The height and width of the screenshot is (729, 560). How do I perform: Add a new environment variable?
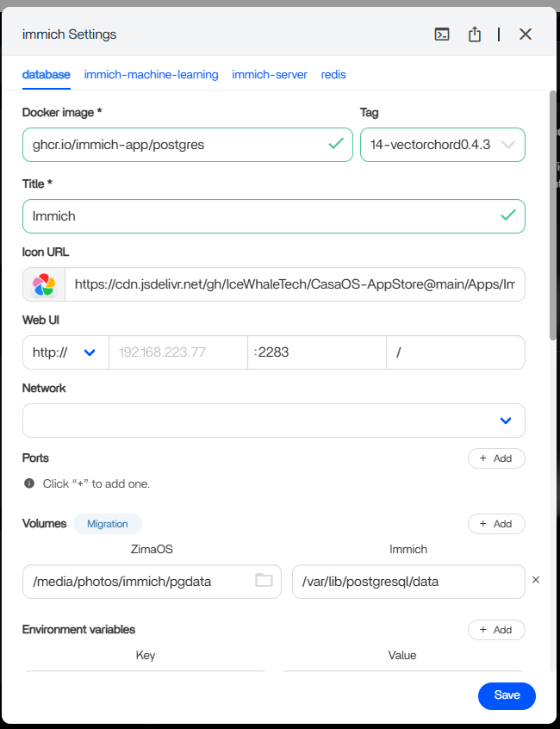click(496, 630)
